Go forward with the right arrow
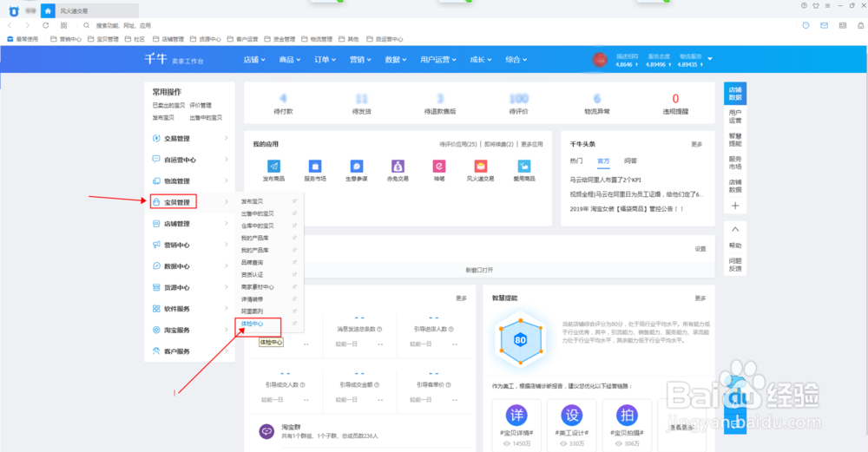The width and height of the screenshot is (868, 452). [x=28, y=25]
